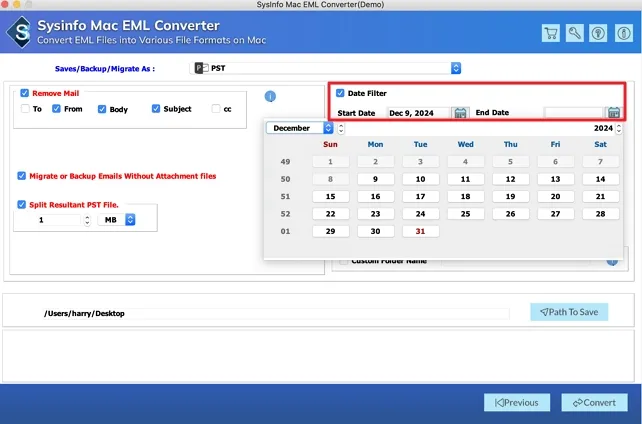Click the End Date input field

pos(572,113)
